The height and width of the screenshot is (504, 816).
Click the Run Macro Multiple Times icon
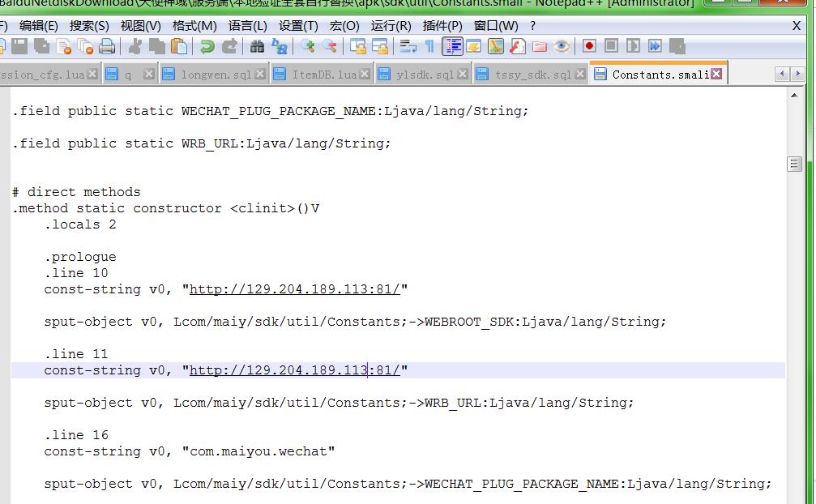(655, 46)
